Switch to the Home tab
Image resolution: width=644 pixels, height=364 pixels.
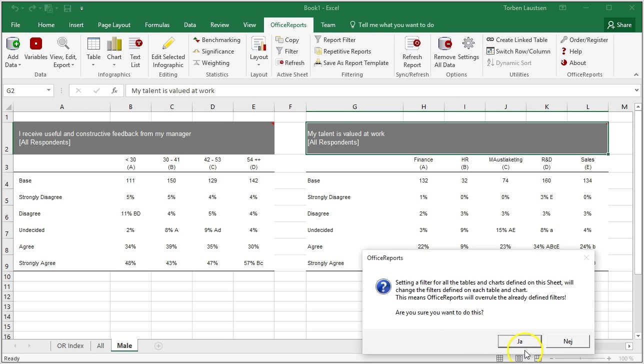(46, 25)
